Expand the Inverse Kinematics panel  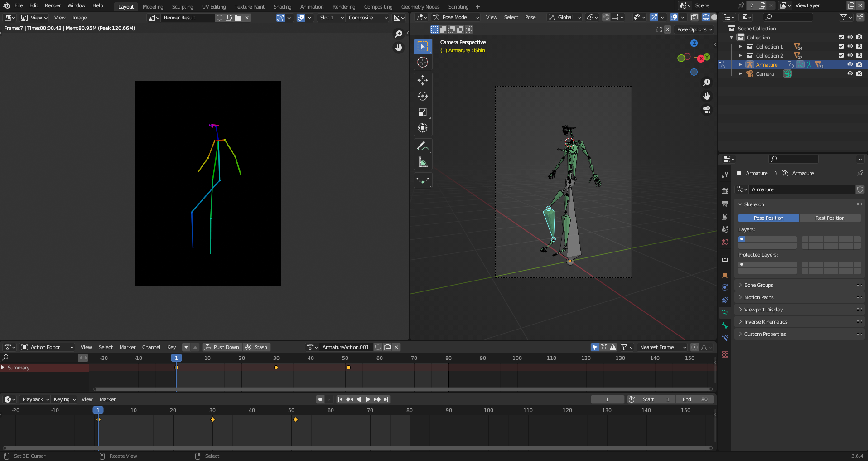pyautogui.click(x=766, y=322)
